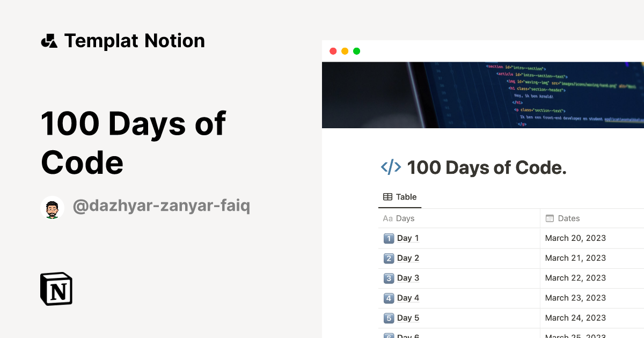Open the Day 2 page
Screen dimensions: 644x338
point(408,258)
